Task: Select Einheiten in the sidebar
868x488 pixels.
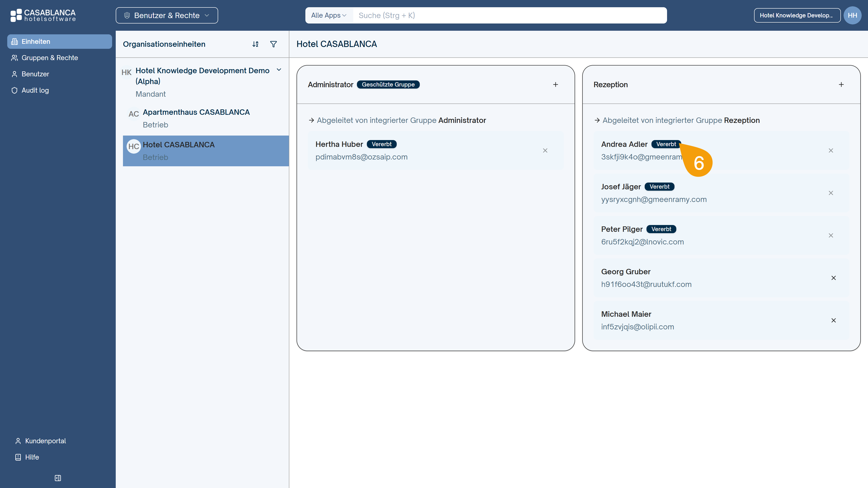Action: tap(60, 41)
